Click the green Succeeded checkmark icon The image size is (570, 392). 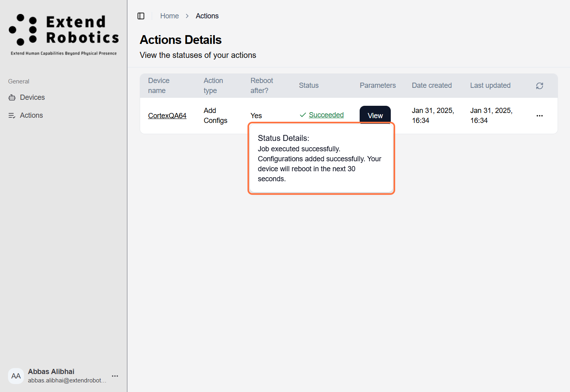pos(303,115)
